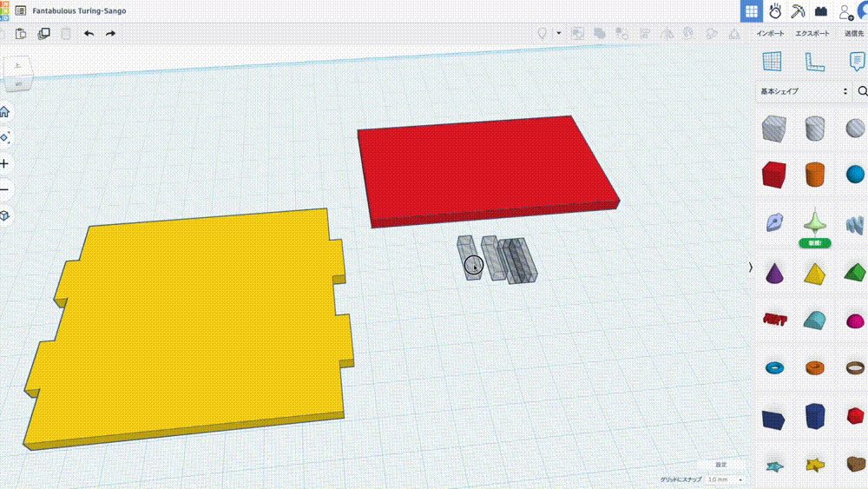This screenshot has width=868, height=489.
Task: Toggle the show-all lightbulb icon
Action: [542, 33]
